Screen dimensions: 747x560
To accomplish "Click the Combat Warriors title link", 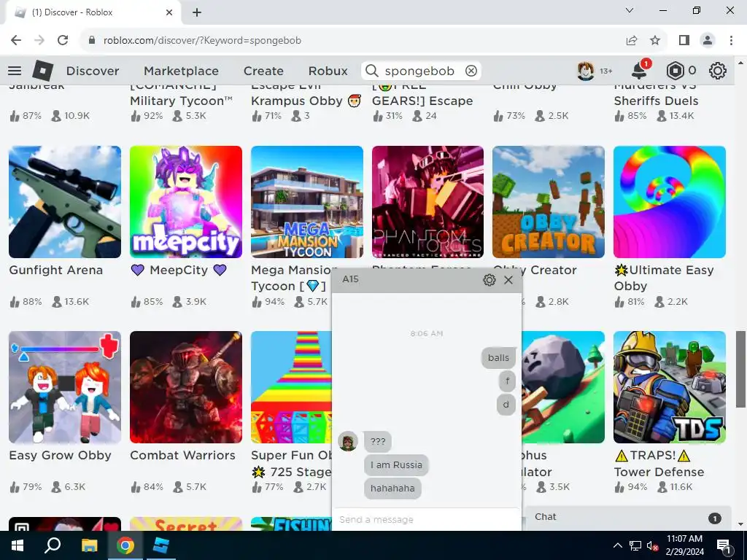I will pyautogui.click(x=182, y=455).
